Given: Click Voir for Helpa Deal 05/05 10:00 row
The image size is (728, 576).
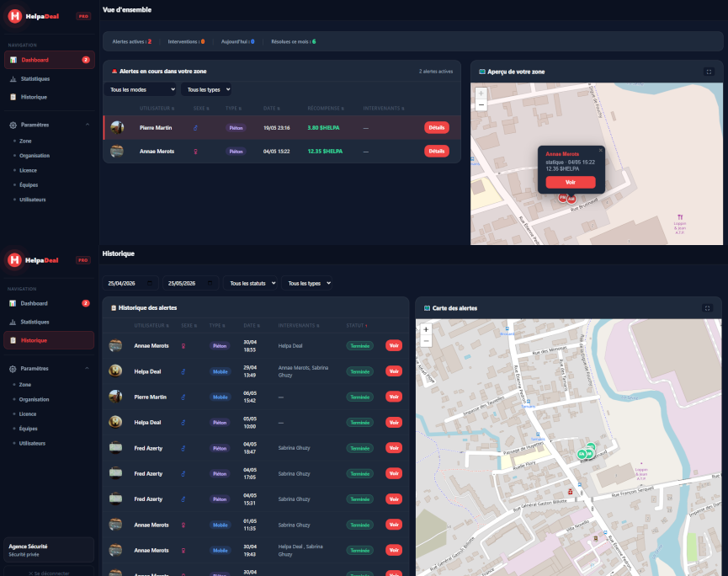Looking at the screenshot, I should 394,422.
